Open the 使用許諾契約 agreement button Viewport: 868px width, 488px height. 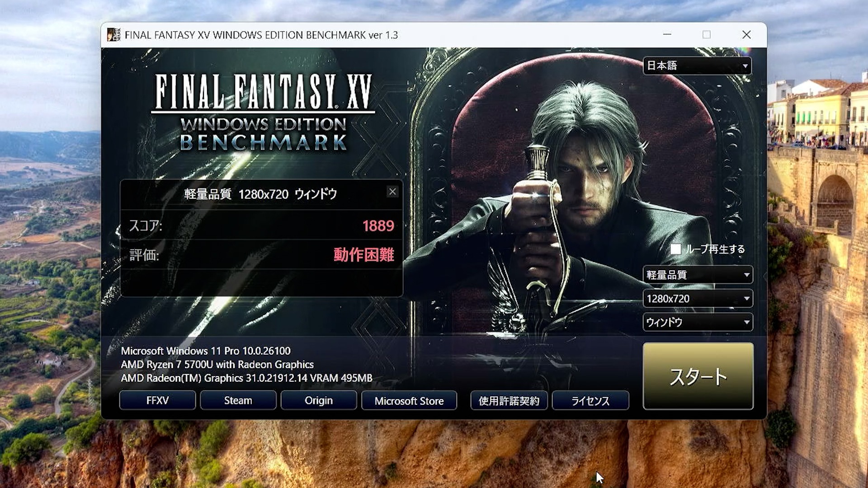[x=509, y=400]
